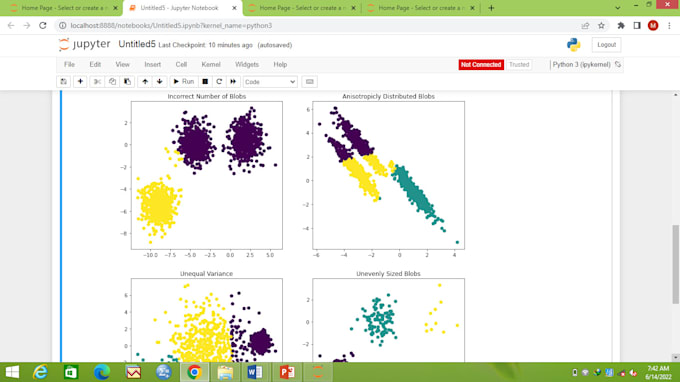This screenshot has width=680, height=382.
Task: Paste cells below using the toolbar icon
Action: 127,82
